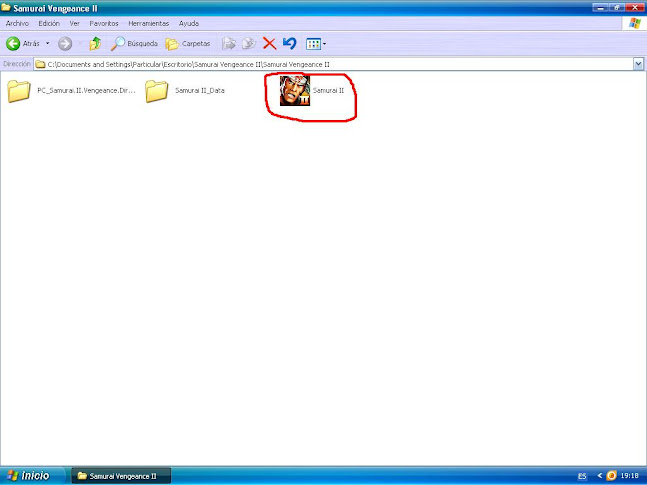Close the Samurai Vengeance II window
Viewport: 647px width, 485px height.
(x=635, y=7)
